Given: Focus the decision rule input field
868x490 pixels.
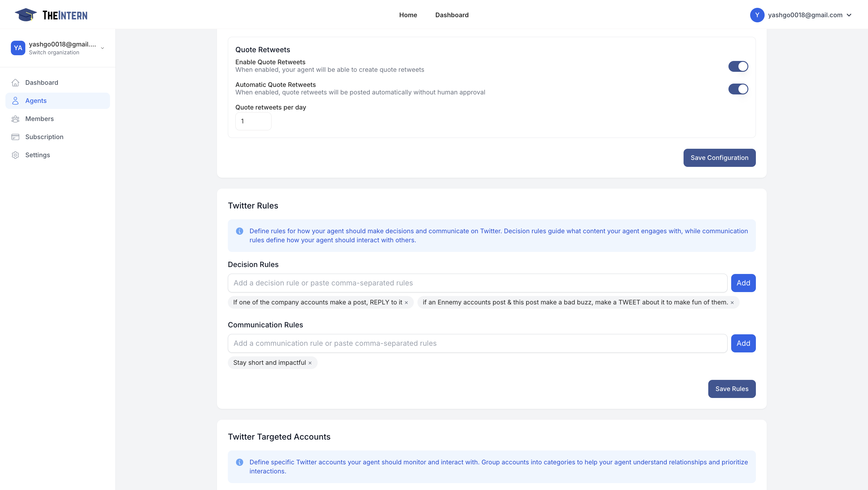Looking at the screenshot, I should (477, 283).
